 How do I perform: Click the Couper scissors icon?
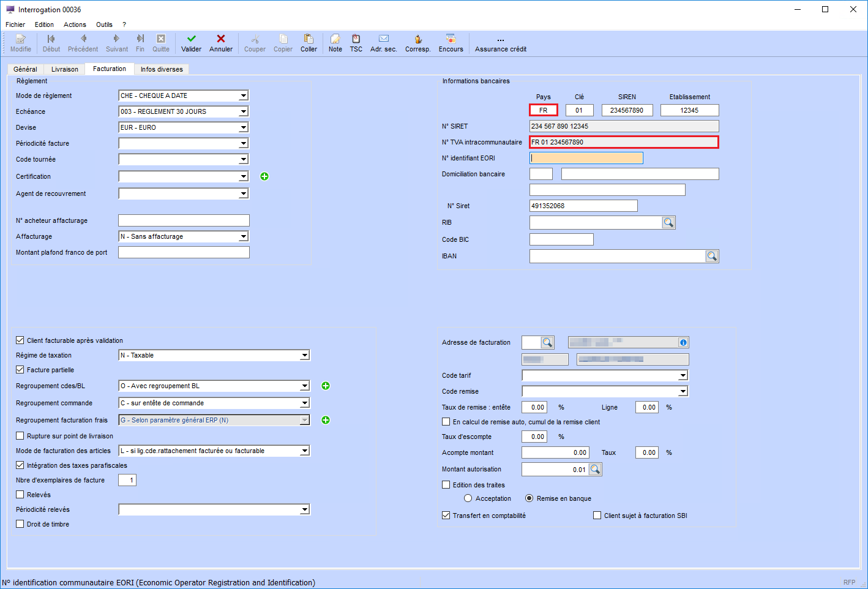(255, 43)
